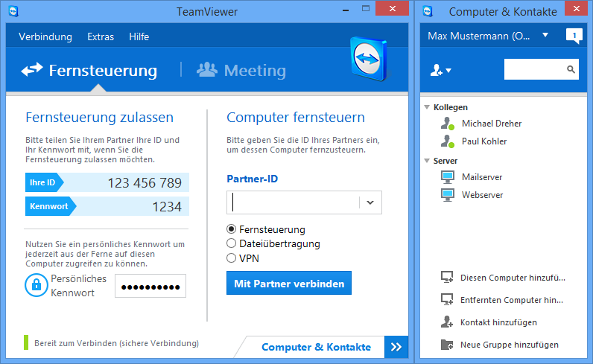Click Diesen Computer hinzufügen link
The image size is (593, 364).
tap(513, 278)
